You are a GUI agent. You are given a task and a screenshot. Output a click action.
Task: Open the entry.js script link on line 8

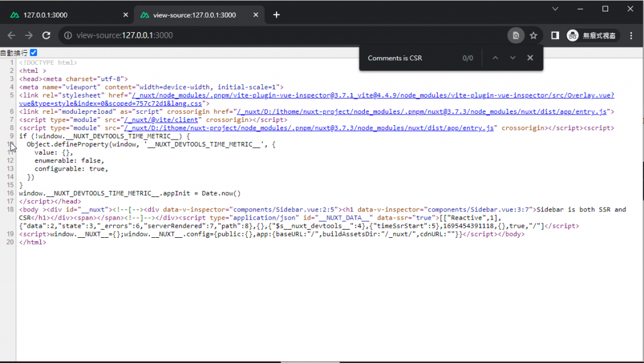pos(309,128)
